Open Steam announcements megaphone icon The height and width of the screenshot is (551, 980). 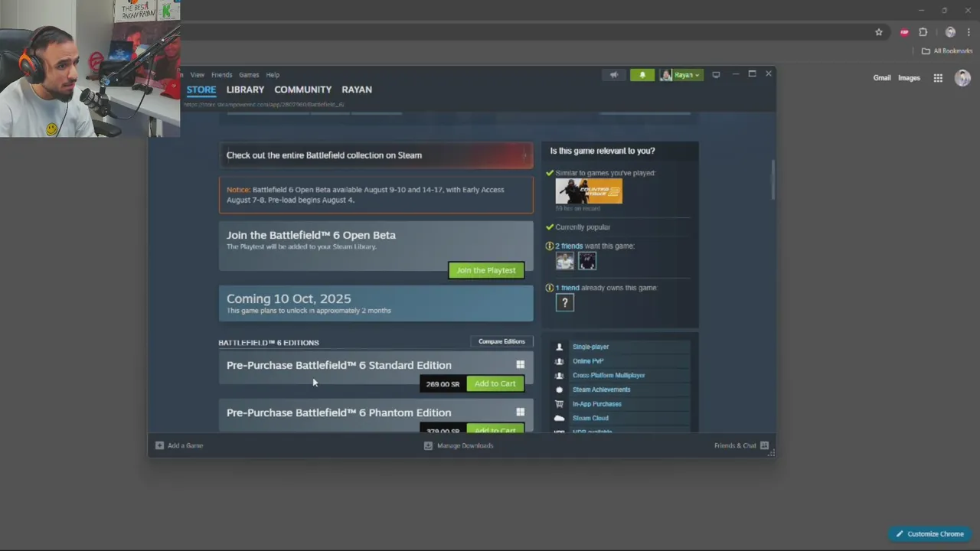pos(613,75)
